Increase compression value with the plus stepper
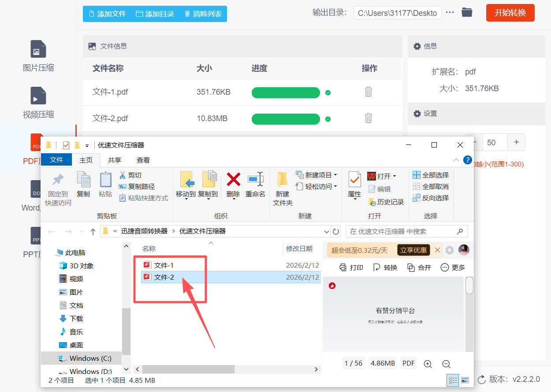The height and width of the screenshot is (392, 551). pyautogui.click(x=516, y=142)
